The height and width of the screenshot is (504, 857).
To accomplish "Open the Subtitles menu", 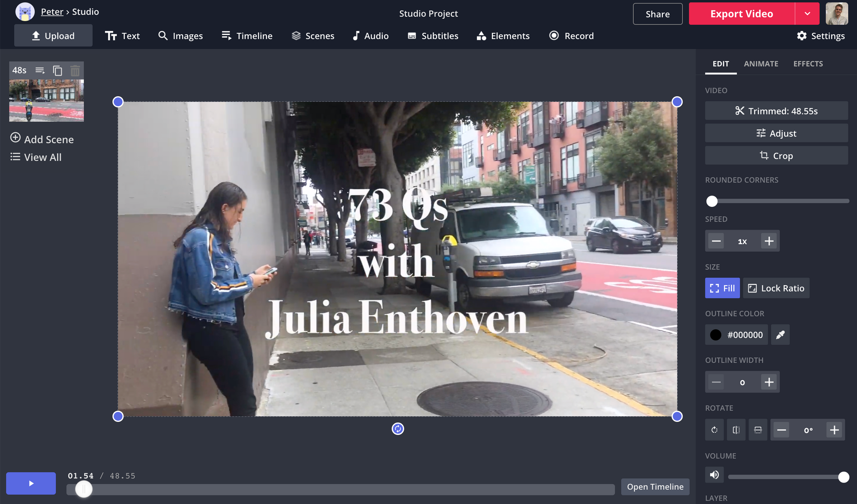I will tap(433, 36).
